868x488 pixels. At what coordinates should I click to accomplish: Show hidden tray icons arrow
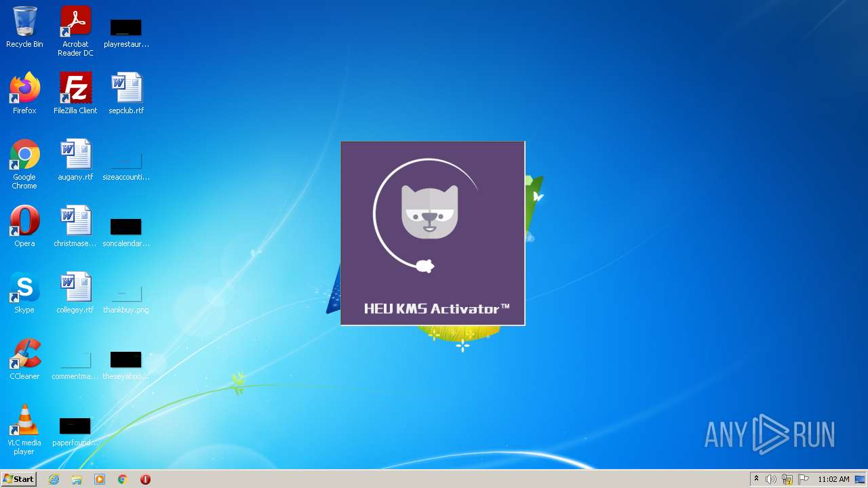pos(756,479)
